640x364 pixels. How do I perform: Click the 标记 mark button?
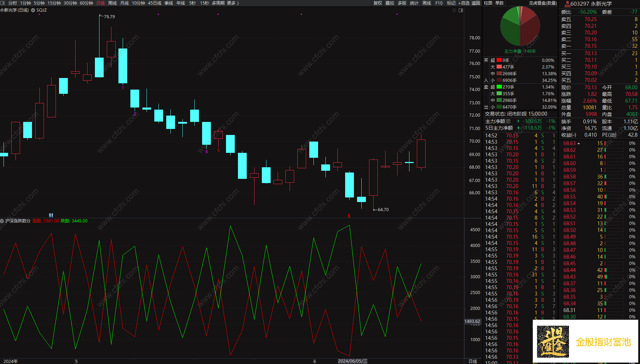pos(451,3)
